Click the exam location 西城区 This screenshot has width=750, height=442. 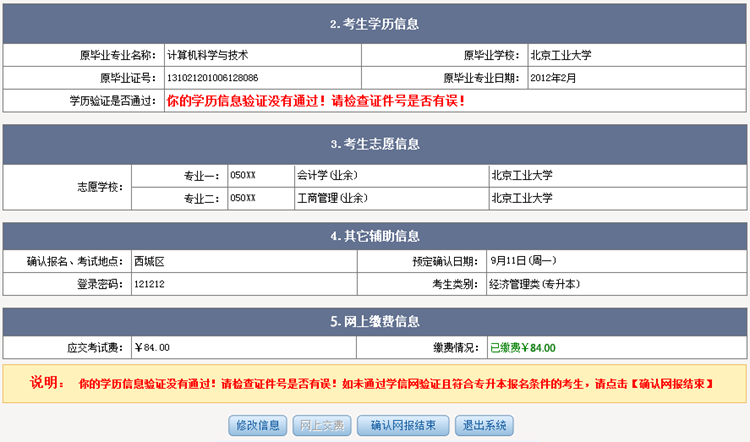coord(148,261)
